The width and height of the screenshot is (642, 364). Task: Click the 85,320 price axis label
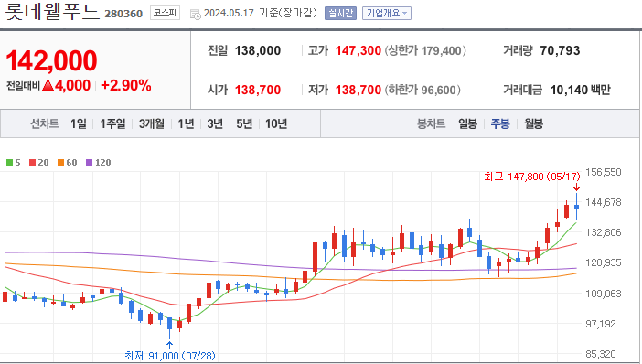(x=601, y=354)
